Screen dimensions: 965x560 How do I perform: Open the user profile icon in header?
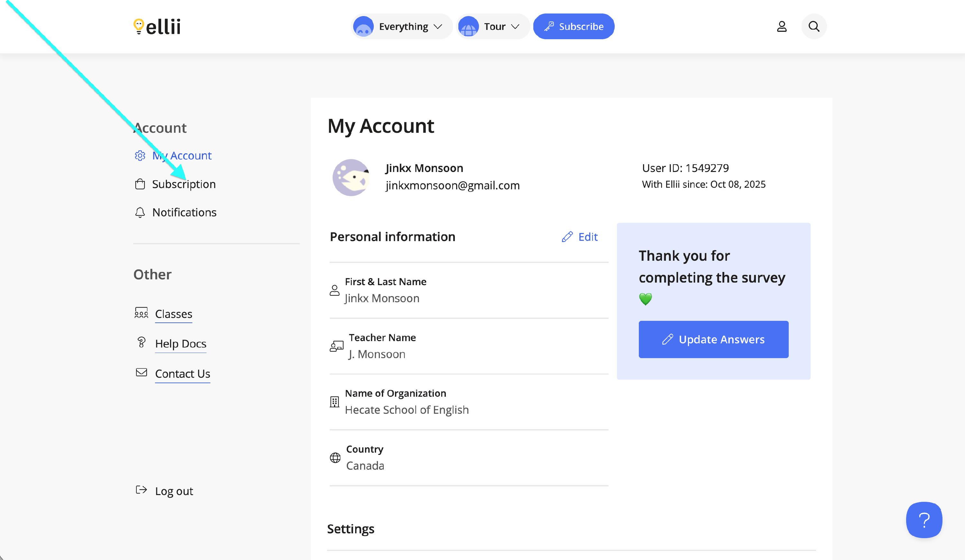781,26
